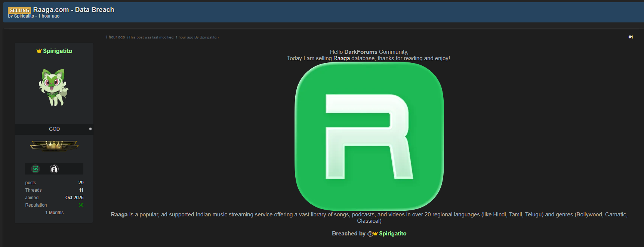Click the post's 1 hour ago timestamp

(115, 37)
